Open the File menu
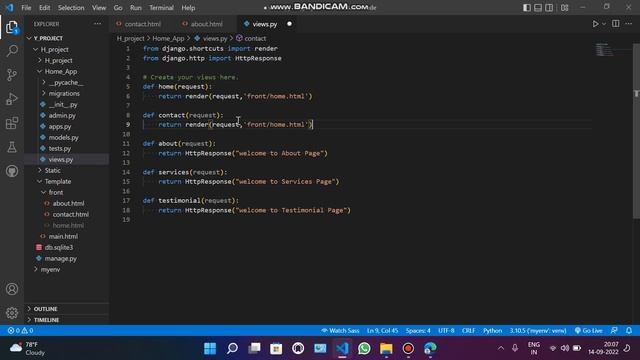Image resolution: width=640 pixels, height=360 pixels. pyautogui.click(x=26, y=8)
